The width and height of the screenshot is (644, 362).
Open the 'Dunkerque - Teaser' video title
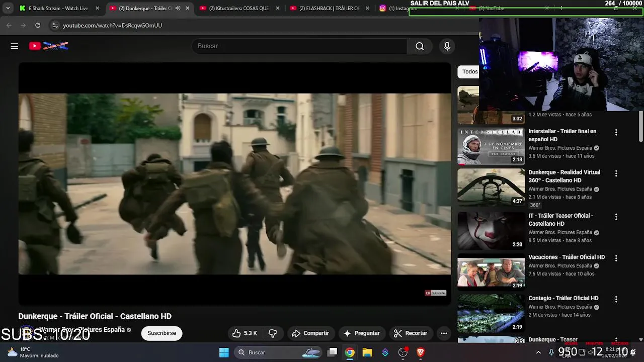pyautogui.click(x=553, y=339)
